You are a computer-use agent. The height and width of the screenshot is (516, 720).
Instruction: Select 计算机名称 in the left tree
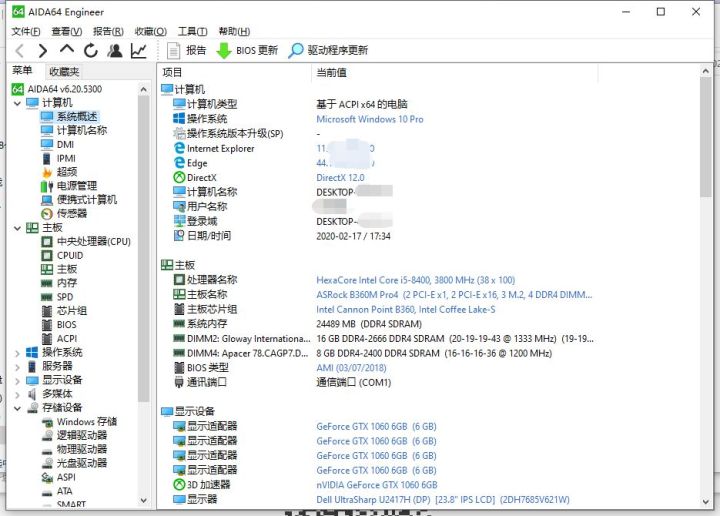[x=82, y=130]
